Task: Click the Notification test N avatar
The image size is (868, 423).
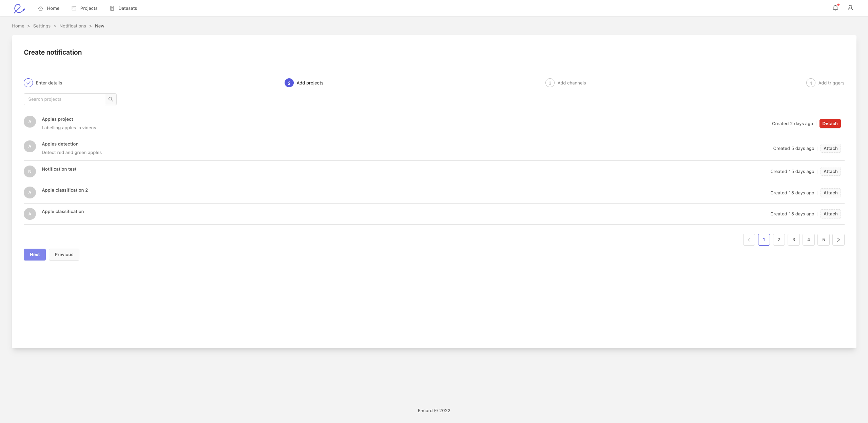Action: (x=30, y=171)
